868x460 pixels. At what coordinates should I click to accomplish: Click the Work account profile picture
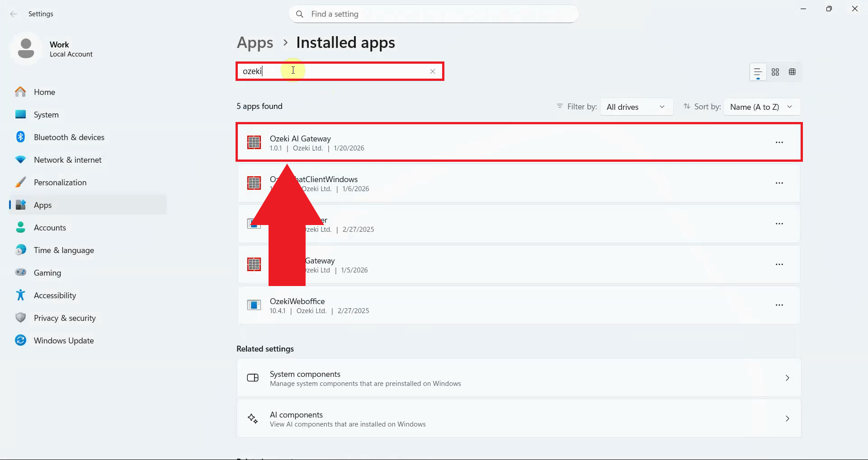[26, 48]
